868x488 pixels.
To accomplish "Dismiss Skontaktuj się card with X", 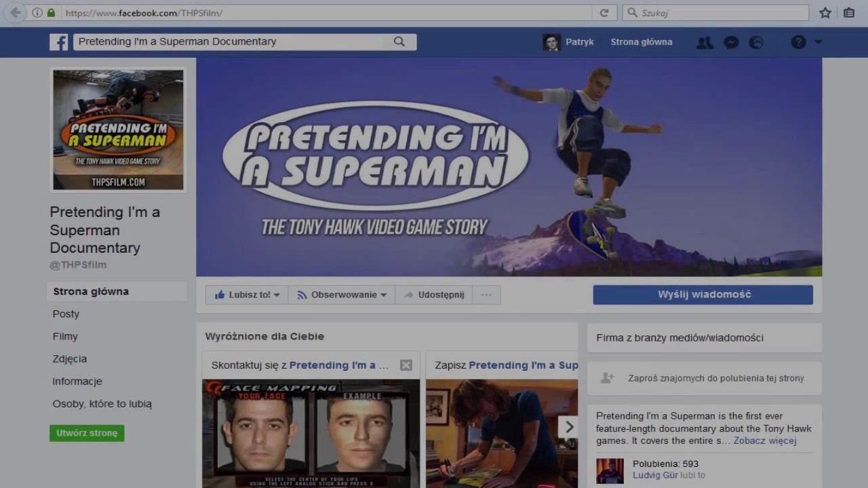I will tap(406, 365).
